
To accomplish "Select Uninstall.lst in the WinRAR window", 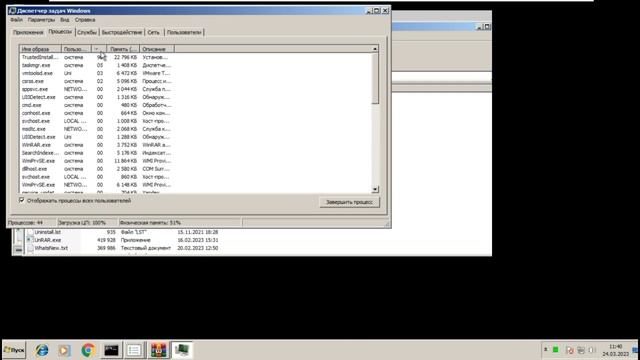I will 47,232.
